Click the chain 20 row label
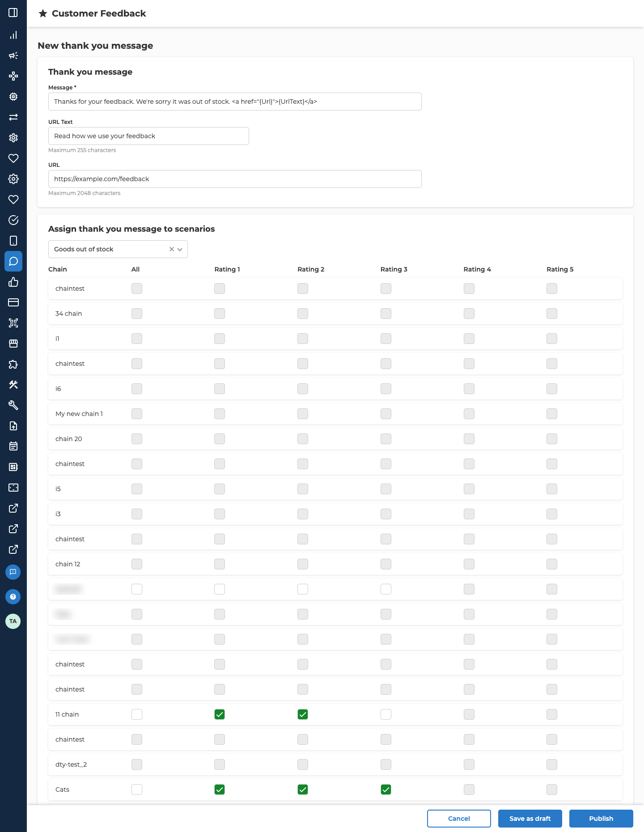Viewport: 644px width, 832px height. 69,439
